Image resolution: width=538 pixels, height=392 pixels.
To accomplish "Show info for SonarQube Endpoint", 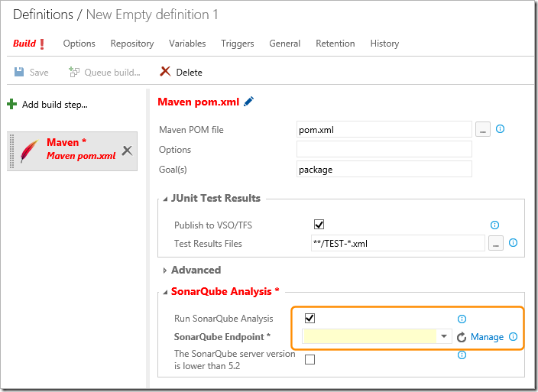I will point(513,336).
